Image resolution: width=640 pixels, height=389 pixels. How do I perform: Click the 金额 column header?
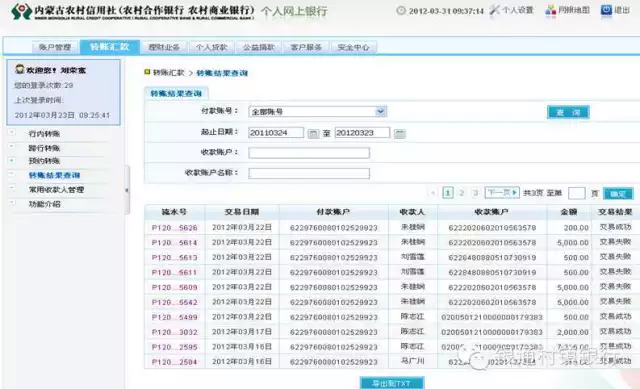[x=569, y=212]
